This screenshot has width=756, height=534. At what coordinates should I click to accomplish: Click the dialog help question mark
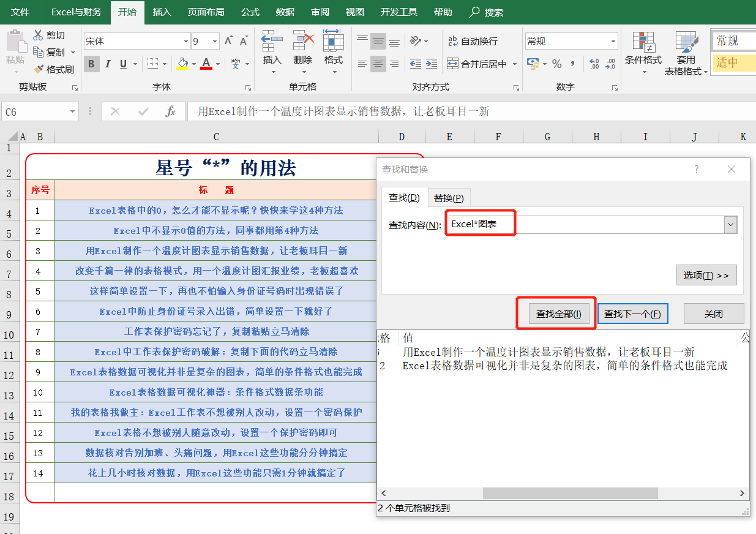pos(696,170)
